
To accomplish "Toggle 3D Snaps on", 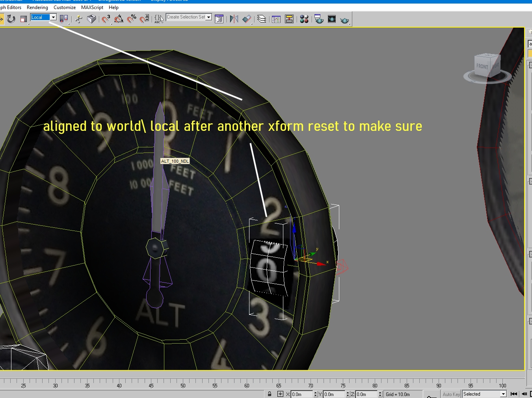I will tap(106, 19).
